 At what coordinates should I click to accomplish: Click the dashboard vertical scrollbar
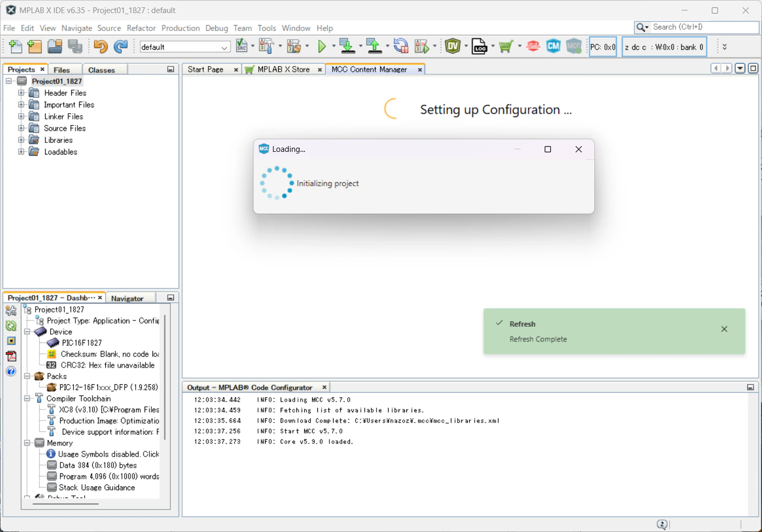(165, 377)
